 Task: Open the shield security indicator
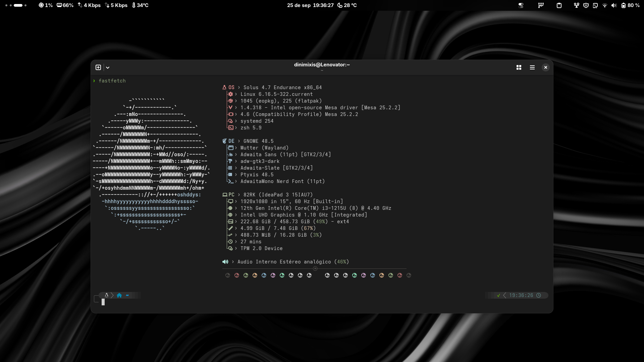(586, 5)
